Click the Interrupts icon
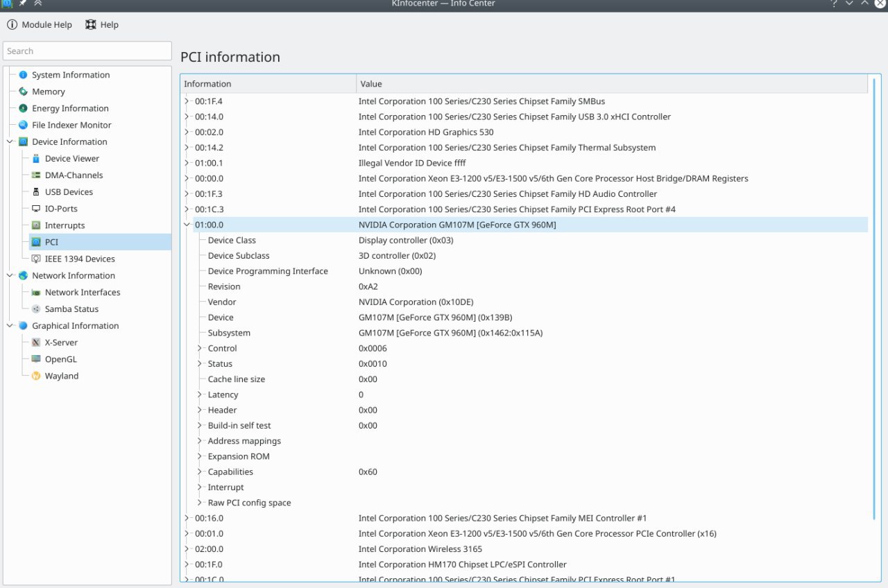 coord(36,225)
